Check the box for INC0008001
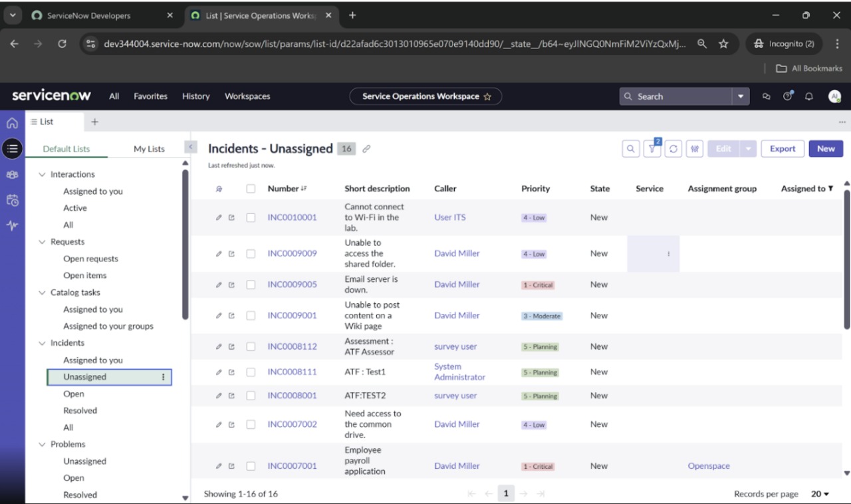 (x=251, y=396)
